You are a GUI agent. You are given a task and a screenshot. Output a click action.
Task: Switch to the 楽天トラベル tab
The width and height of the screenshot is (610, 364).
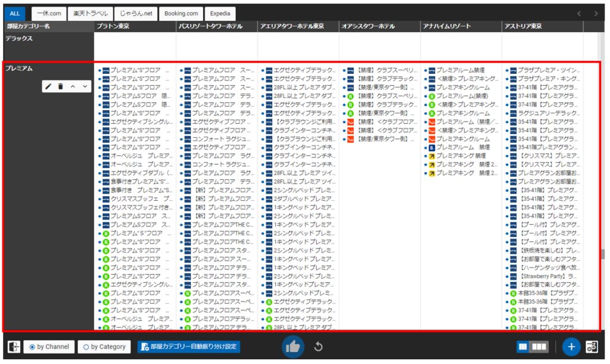pyautogui.click(x=89, y=13)
